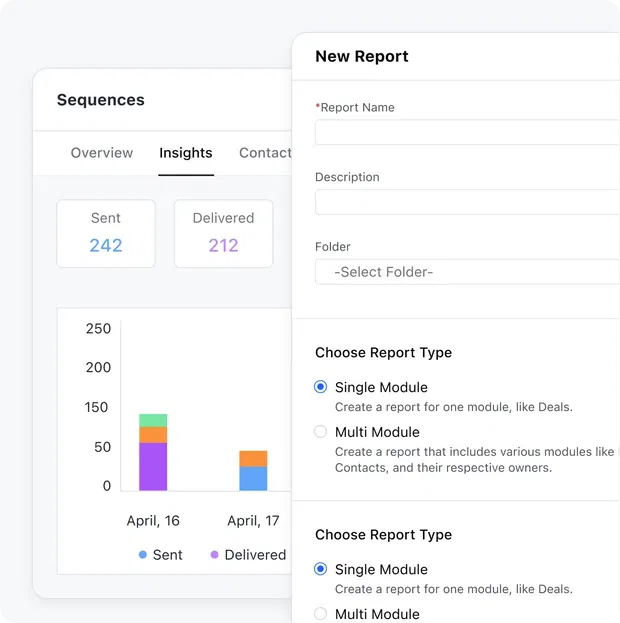Click the April, 16 axis label
The width and height of the screenshot is (620, 623).
click(153, 521)
